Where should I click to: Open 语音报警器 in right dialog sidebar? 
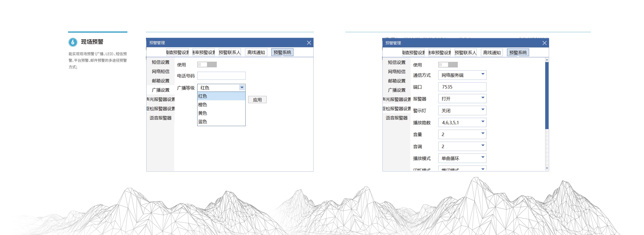click(x=396, y=118)
